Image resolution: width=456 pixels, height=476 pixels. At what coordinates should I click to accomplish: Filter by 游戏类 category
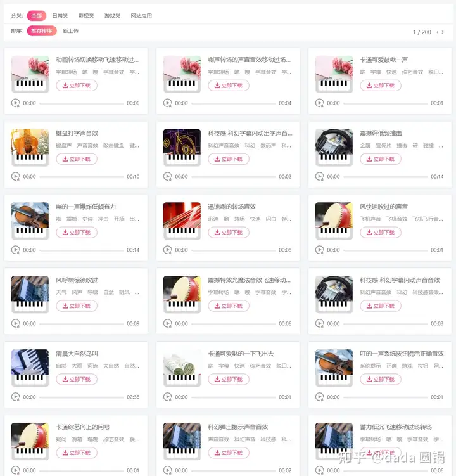click(112, 15)
